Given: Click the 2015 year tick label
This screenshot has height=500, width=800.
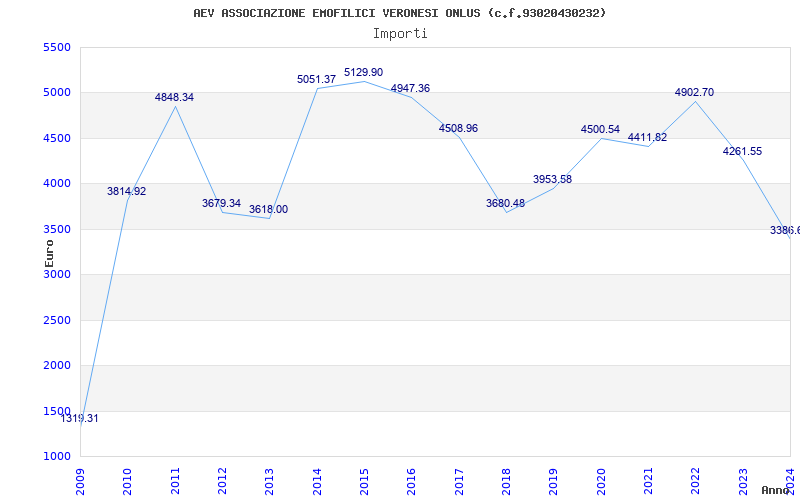Looking at the screenshot, I should pos(364,481).
